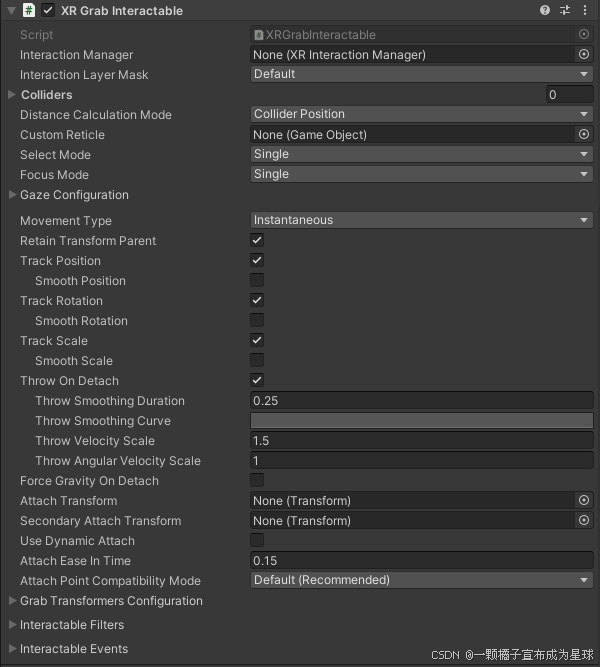Uncheck Retain Transform Parent
Viewport: 600px width, 667px height.
coord(257,240)
